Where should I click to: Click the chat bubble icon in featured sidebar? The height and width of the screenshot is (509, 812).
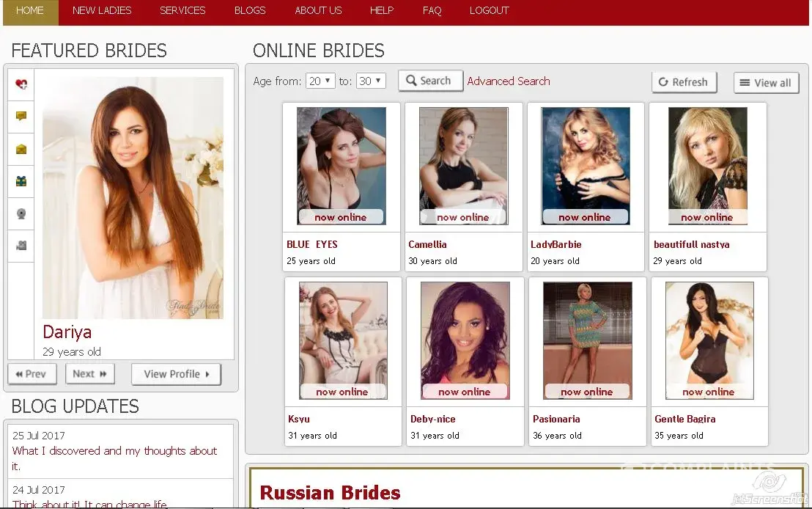tap(21, 116)
